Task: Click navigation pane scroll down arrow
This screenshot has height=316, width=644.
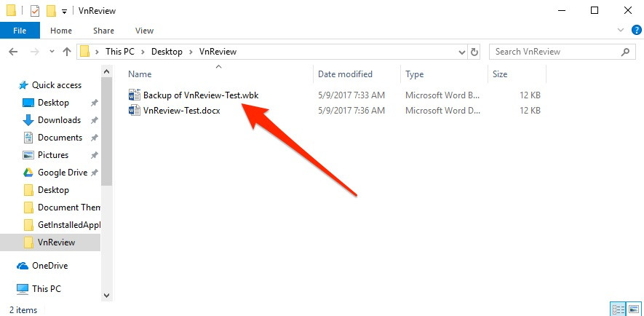Action: (106, 296)
